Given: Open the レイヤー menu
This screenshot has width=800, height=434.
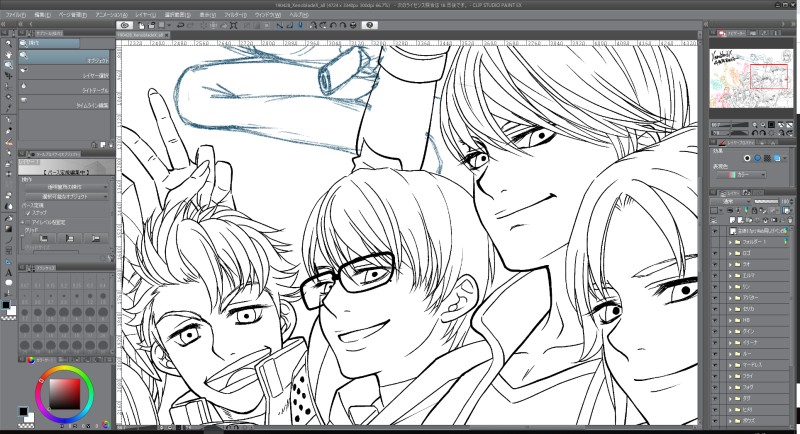Looking at the screenshot, I should click(x=146, y=15).
